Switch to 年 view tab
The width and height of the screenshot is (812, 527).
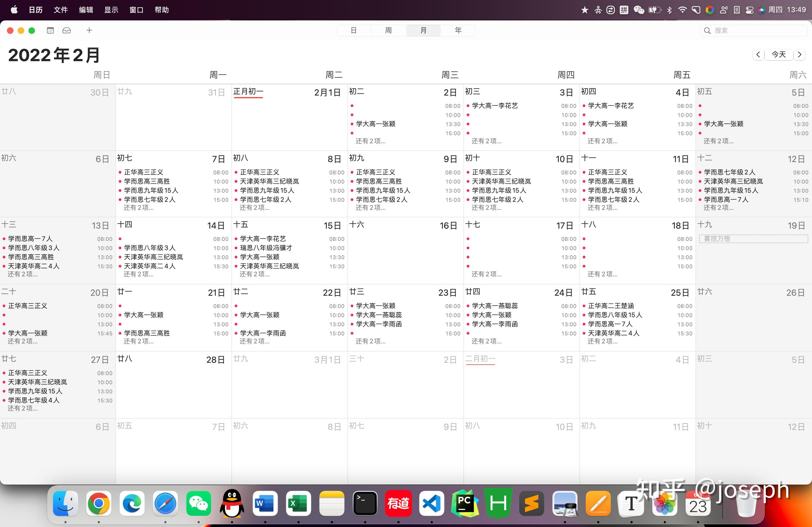click(458, 30)
